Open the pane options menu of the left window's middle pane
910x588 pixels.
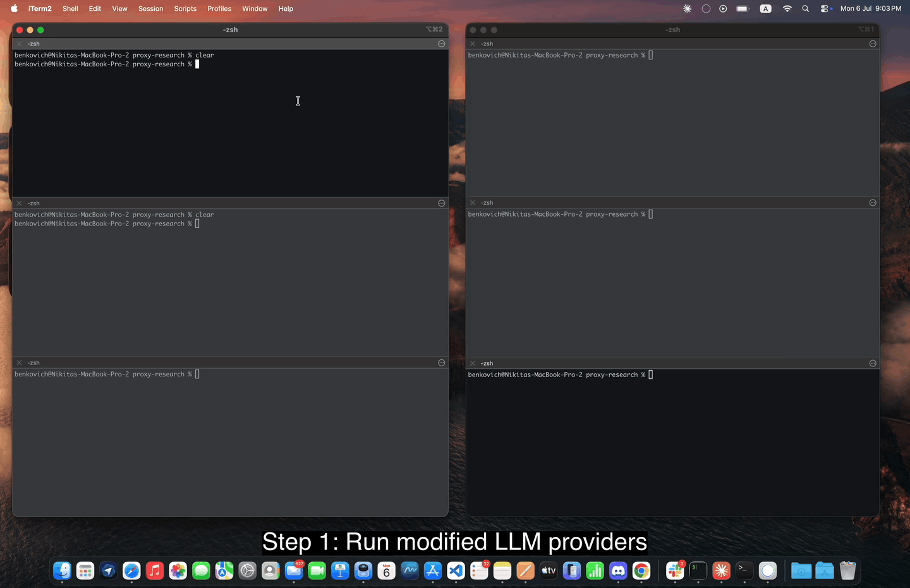442,203
